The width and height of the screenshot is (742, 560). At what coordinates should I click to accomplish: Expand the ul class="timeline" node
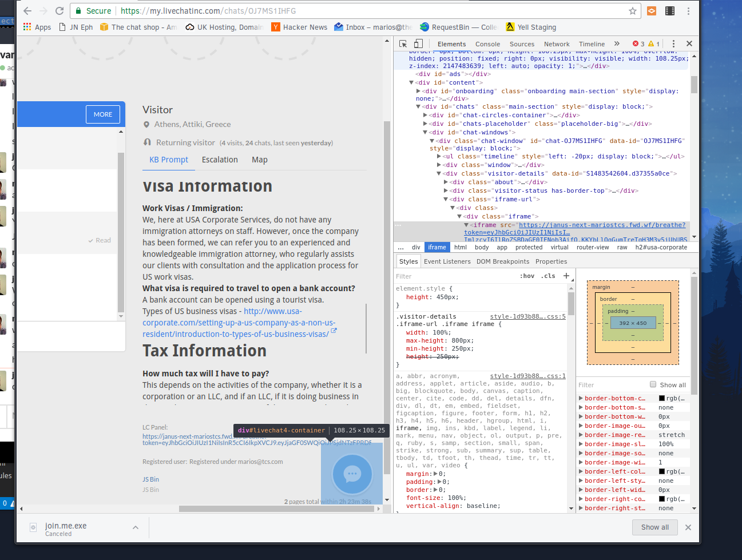(439, 157)
